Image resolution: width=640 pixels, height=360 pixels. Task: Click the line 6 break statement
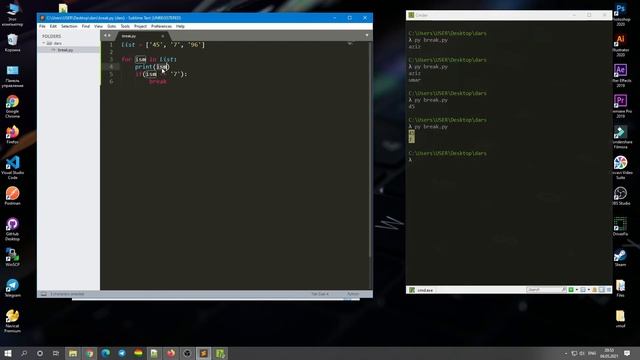click(x=158, y=81)
